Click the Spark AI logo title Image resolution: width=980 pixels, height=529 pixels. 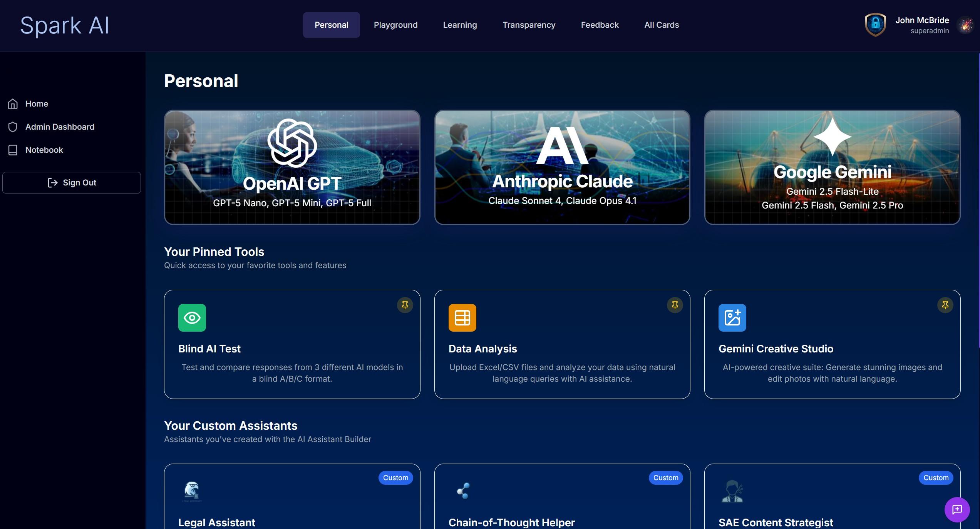click(65, 26)
